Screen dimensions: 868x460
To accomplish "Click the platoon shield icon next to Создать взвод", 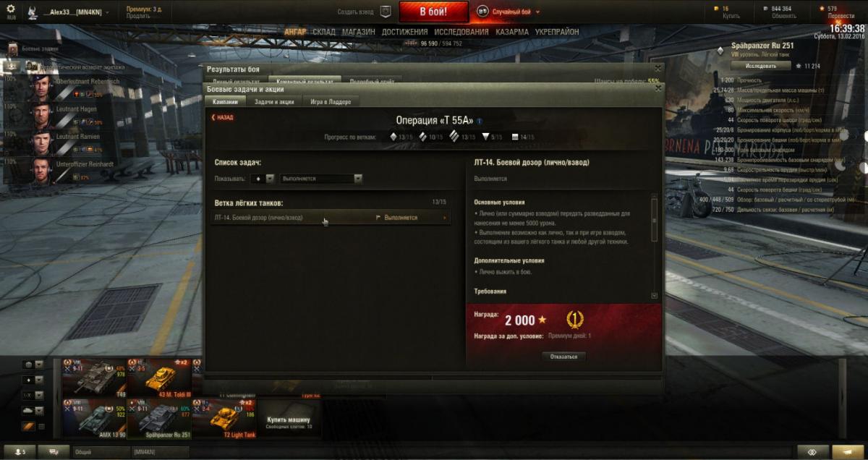I will [386, 12].
